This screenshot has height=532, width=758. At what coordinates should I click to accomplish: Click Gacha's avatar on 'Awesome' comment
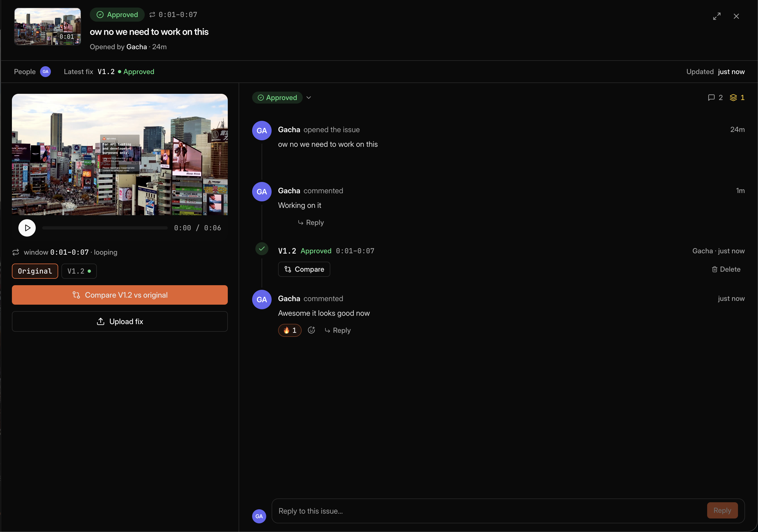[262, 300]
